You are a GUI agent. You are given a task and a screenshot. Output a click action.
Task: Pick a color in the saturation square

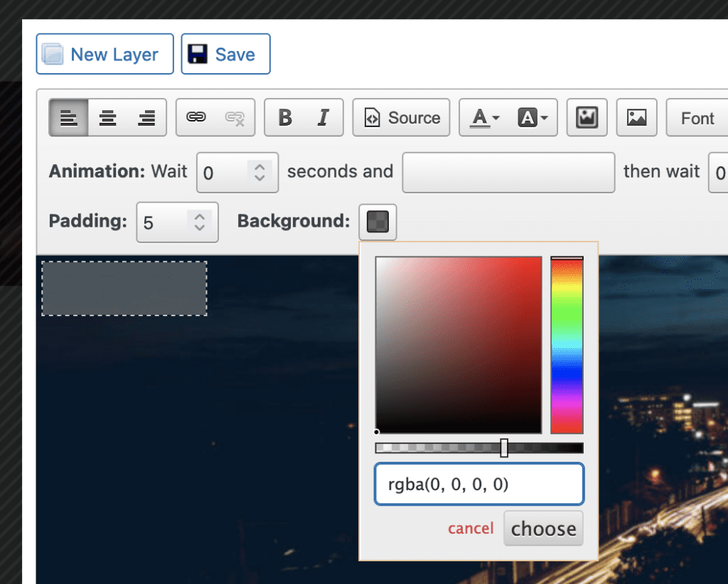(x=459, y=345)
